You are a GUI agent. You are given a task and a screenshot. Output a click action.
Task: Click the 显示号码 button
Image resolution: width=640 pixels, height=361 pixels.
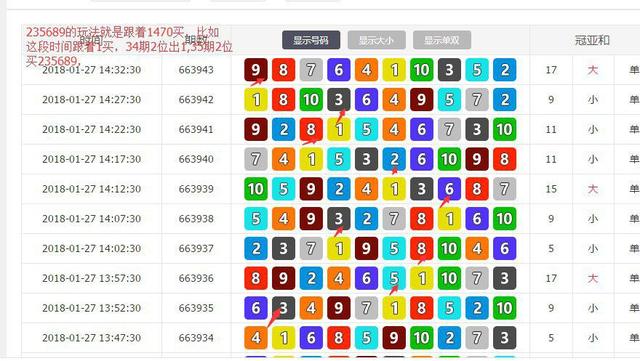(x=311, y=40)
